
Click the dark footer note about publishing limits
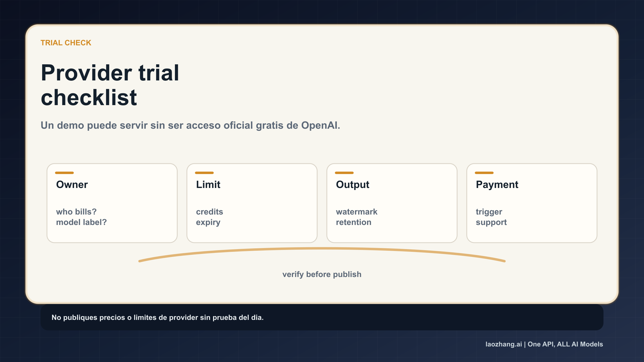pos(158,317)
